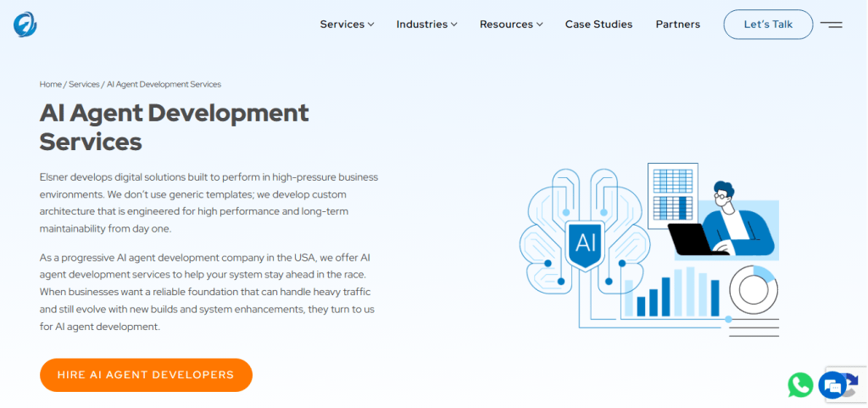Click the AI brain illustration image
Viewport: 868px width, 408px height.
[x=649, y=249]
